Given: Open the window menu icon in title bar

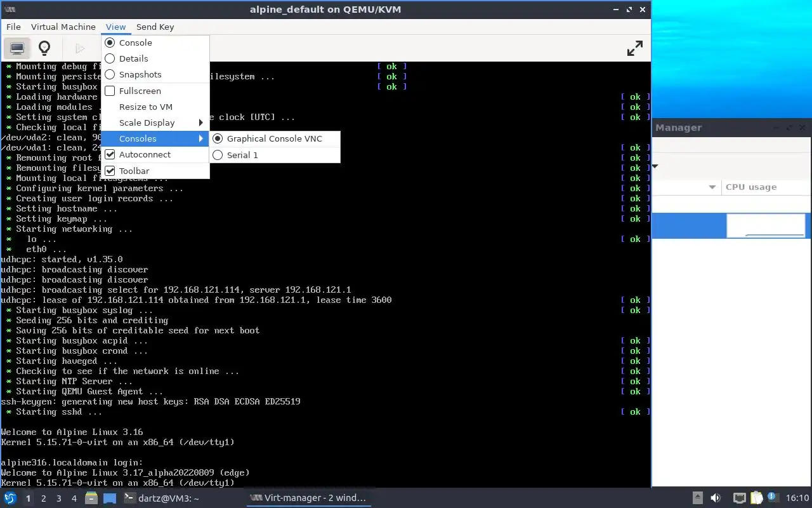Looking at the screenshot, I should coord(10,10).
